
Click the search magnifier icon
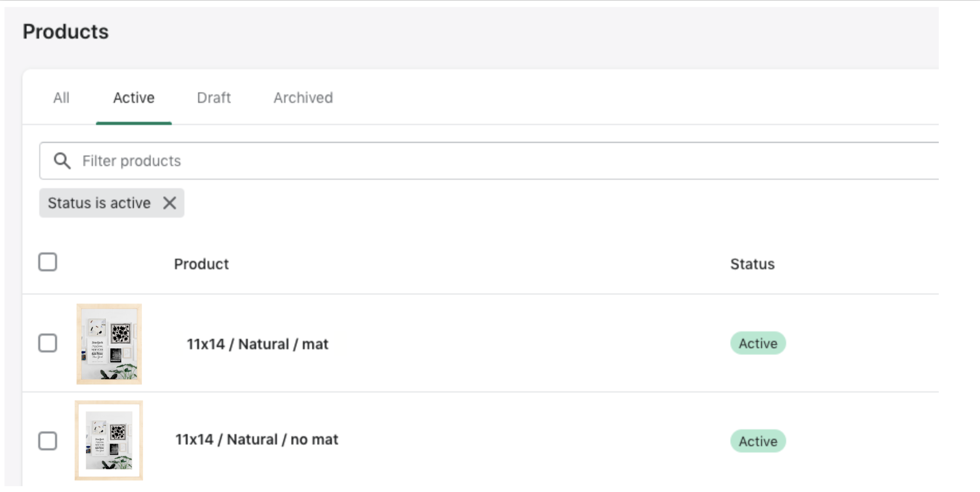pyautogui.click(x=62, y=161)
